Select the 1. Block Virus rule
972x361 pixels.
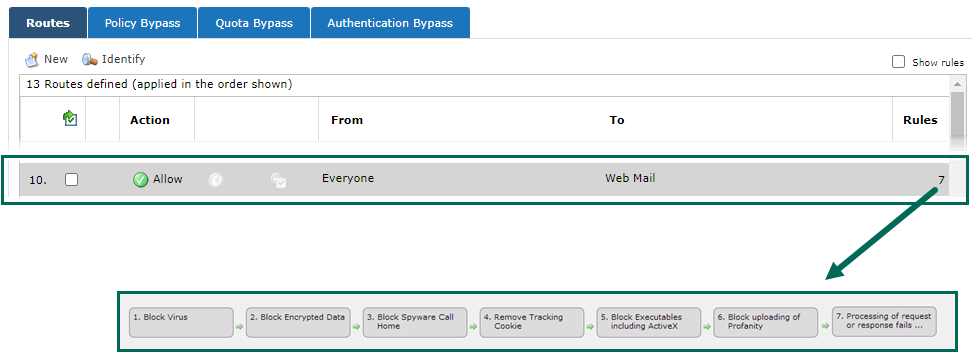pos(181,323)
